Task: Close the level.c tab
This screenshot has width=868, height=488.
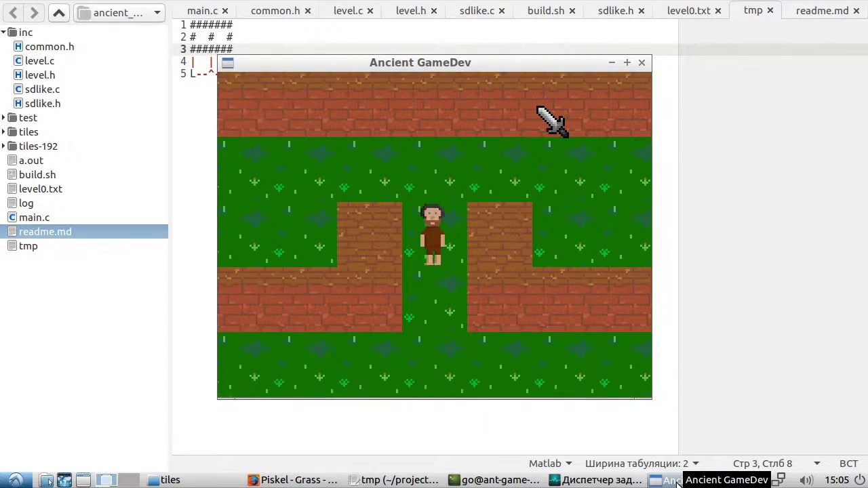Action: point(370,11)
